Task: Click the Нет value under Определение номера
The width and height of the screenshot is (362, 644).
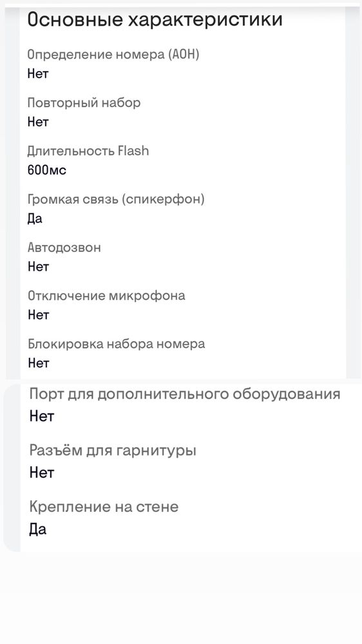Action: (38, 74)
